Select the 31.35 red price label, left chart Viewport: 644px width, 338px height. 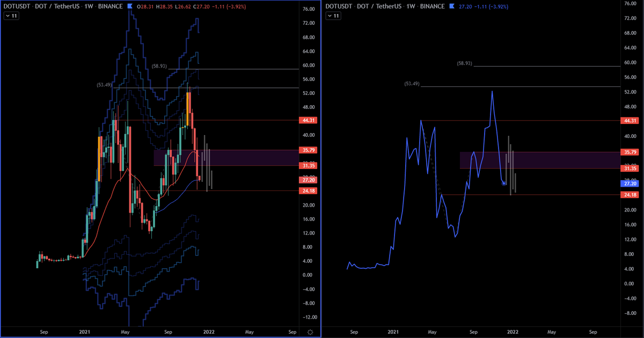tap(308, 166)
